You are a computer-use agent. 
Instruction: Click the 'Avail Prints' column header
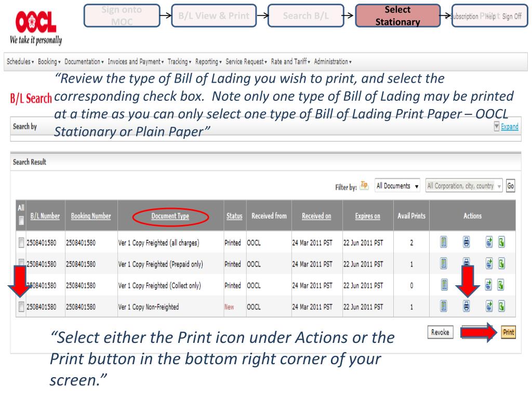[x=411, y=216]
